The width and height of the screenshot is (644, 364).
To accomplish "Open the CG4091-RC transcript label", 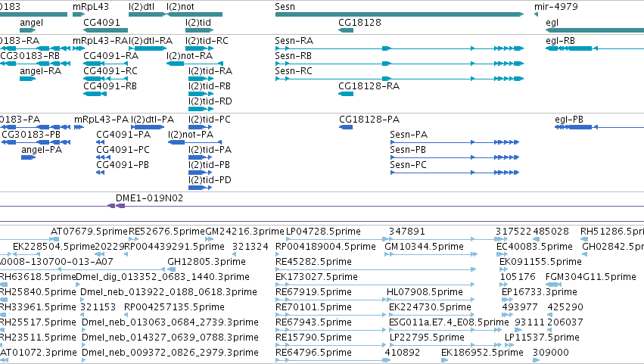I will pos(110,71).
